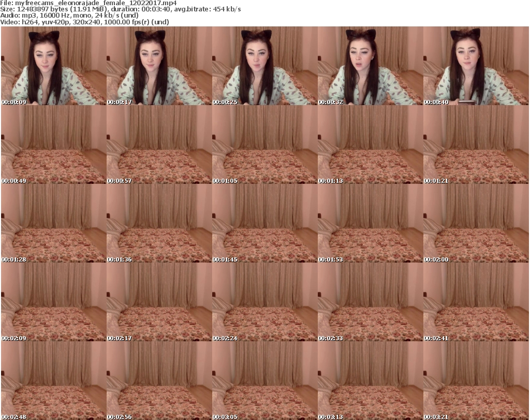The width and height of the screenshot is (530, 420).
Task: Open the frame at 00:00:57
Action: [159, 144]
